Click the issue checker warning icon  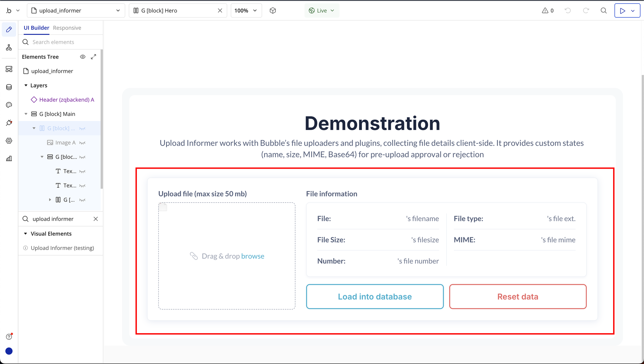pos(545,11)
